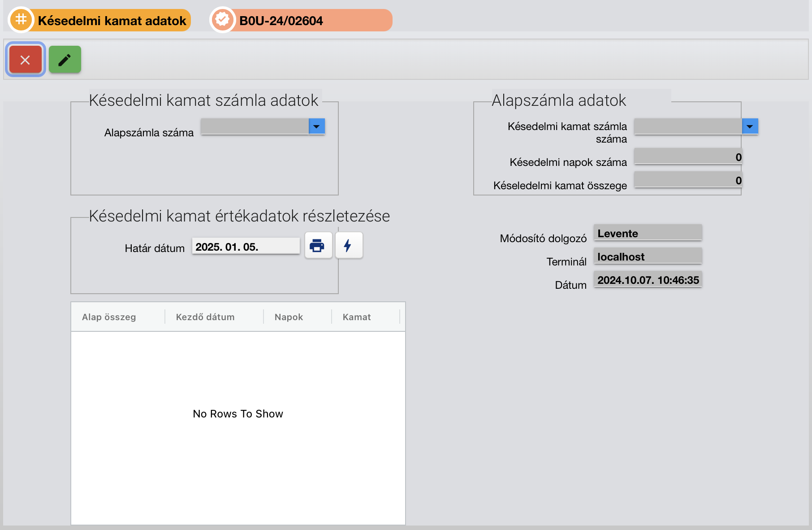Click the Terminál label

point(566,262)
